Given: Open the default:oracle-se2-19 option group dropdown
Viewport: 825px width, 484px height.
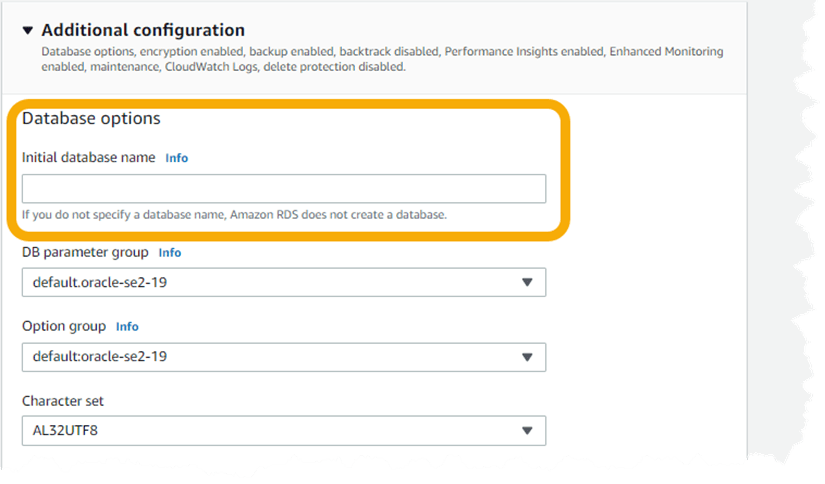Looking at the screenshot, I should [x=284, y=357].
